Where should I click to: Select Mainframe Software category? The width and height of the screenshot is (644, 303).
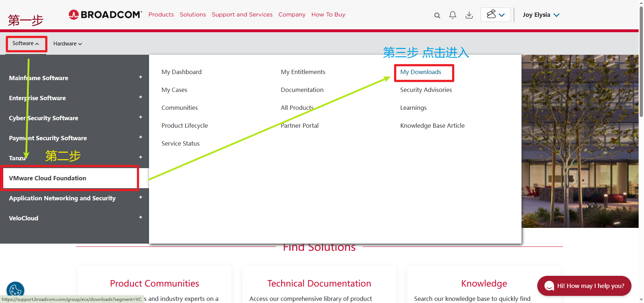coord(38,78)
